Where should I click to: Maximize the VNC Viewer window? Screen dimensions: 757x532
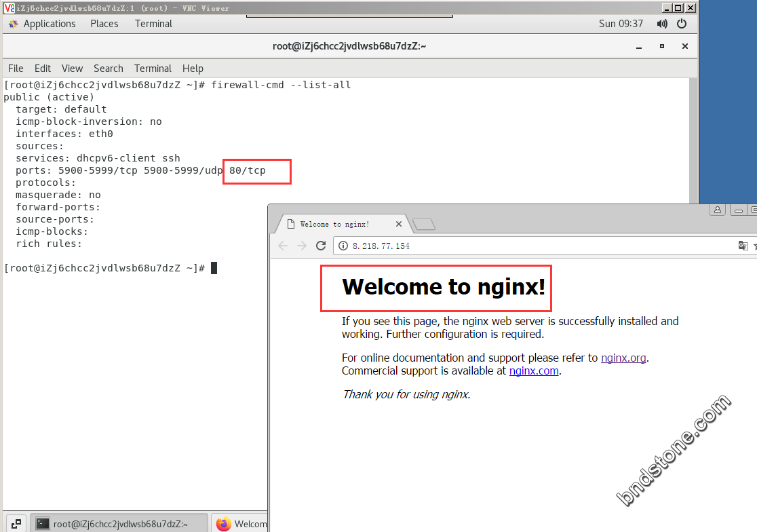678,7
